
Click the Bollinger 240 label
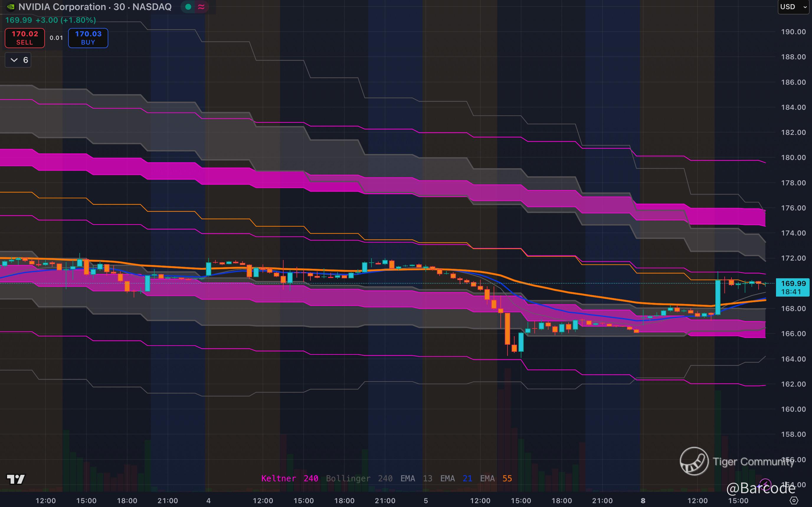[359, 478]
